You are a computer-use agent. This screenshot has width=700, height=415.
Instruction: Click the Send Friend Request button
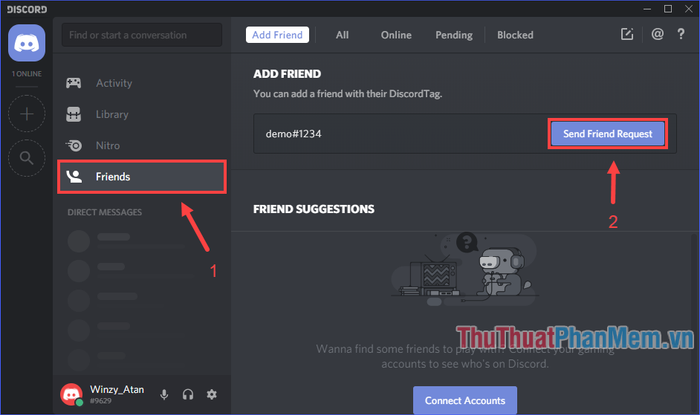[x=607, y=134]
